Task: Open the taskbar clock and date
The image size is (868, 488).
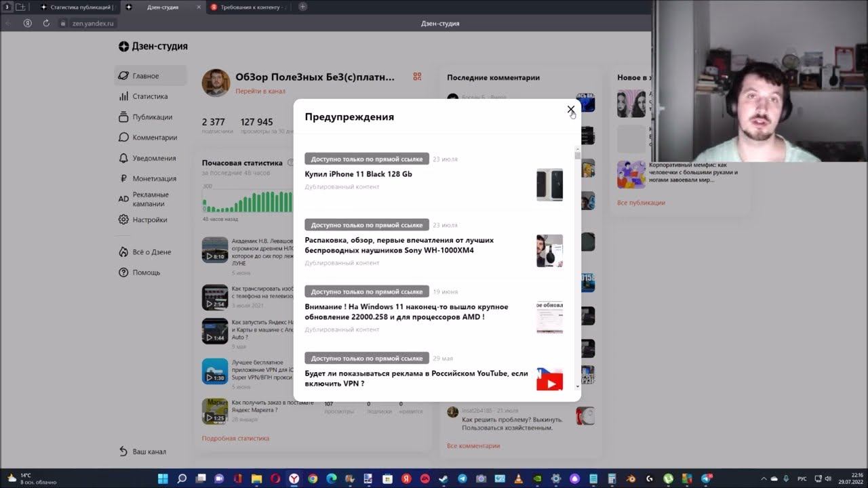Action: (852, 479)
